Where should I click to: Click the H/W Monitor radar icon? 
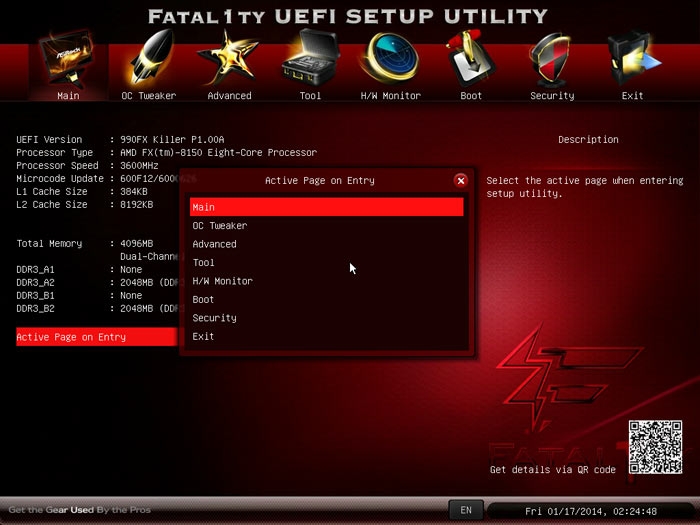pyautogui.click(x=390, y=58)
